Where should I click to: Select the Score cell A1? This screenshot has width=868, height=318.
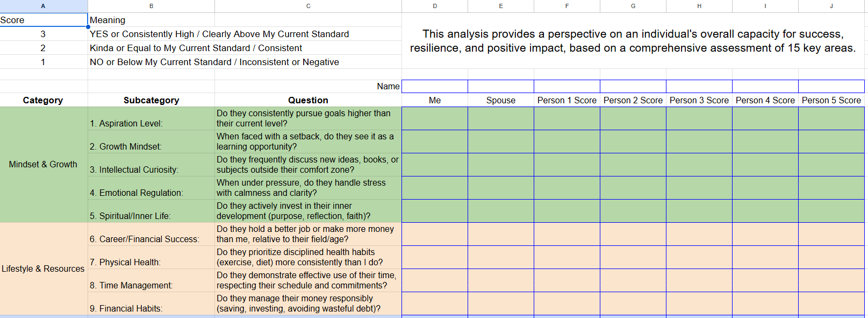coord(44,20)
